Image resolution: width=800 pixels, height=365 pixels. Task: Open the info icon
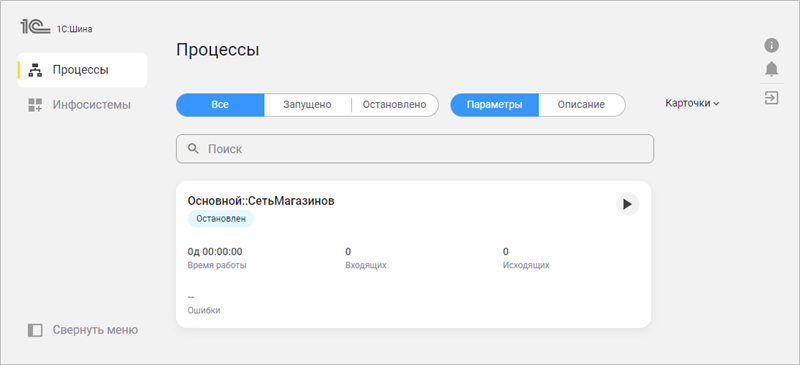(x=771, y=45)
